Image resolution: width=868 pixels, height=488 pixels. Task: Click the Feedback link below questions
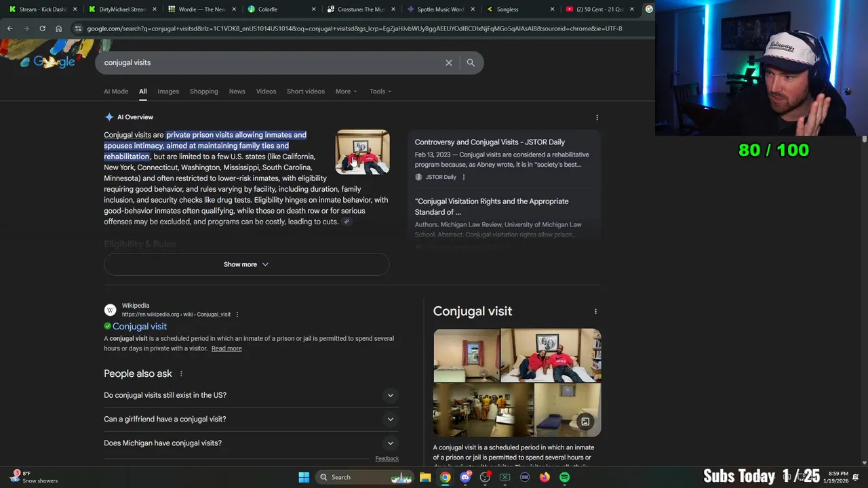click(387, 459)
